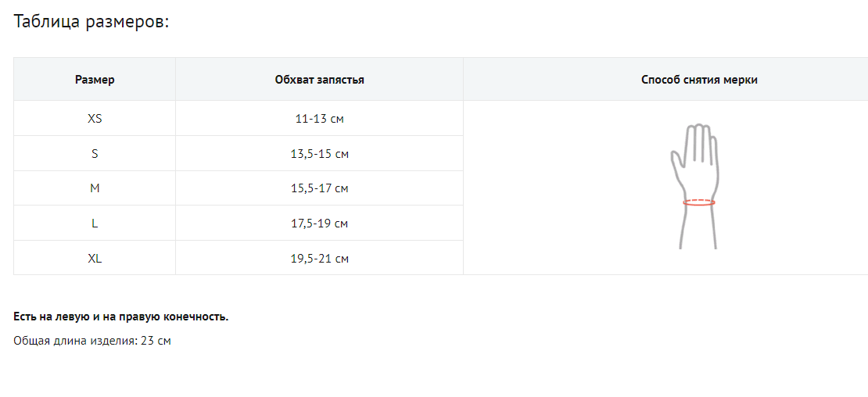The height and width of the screenshot is (397, 868).
Task: Click the 'Способ снятия мерки' column header
Action: pos(698,79)
